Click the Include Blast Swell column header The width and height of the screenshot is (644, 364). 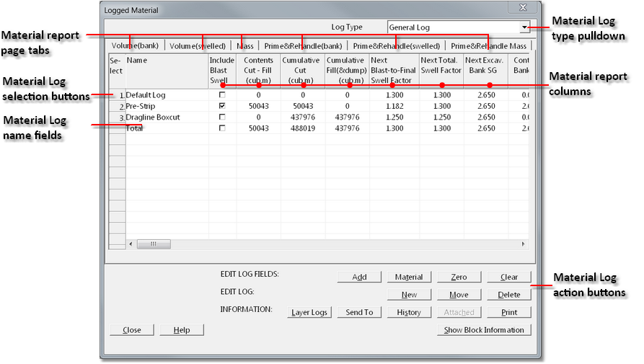222,71
